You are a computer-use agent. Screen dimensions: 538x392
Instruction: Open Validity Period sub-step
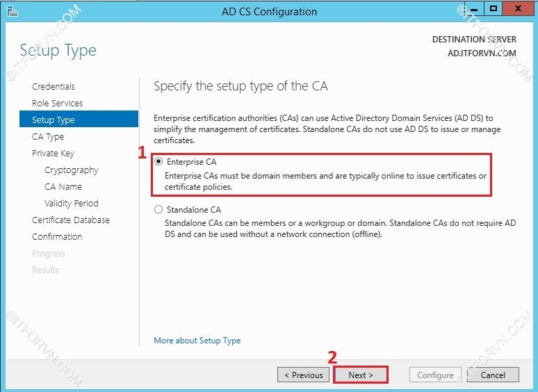pyautogui.click(x=71, y=204)
